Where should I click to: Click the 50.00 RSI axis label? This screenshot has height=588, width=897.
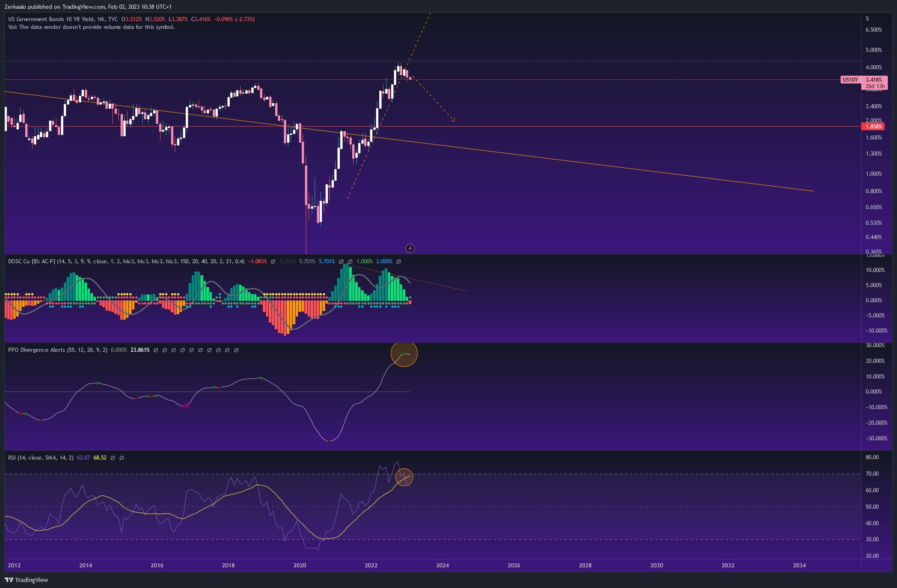[x=872, y=507]
